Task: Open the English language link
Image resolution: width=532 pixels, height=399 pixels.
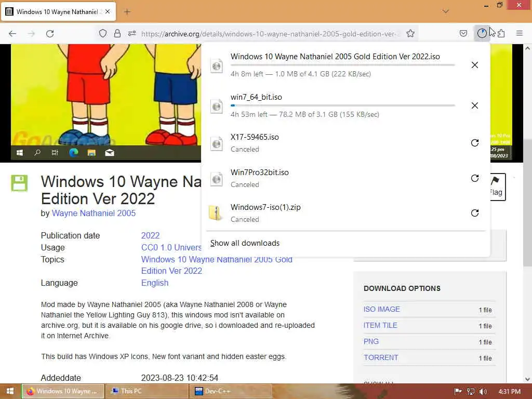Action: click(155, 283)
